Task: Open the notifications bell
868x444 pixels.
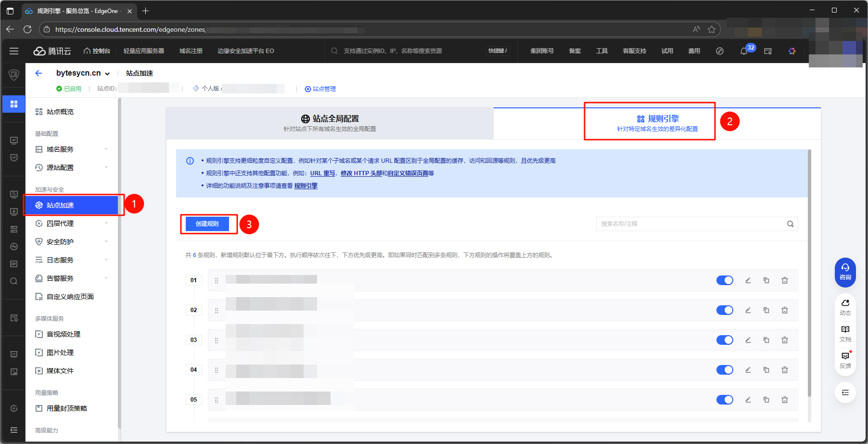Action: (744, 51)
